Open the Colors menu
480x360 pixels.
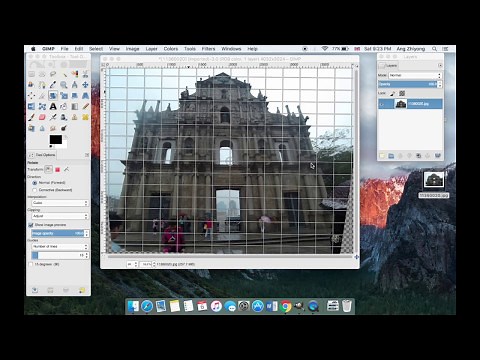point(171,49)
